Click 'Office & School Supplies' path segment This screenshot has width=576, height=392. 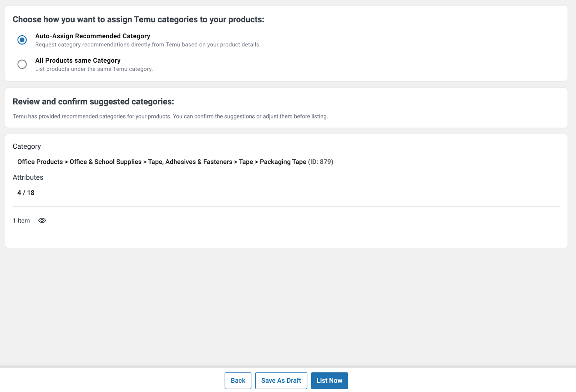click(x=105, y=162)
